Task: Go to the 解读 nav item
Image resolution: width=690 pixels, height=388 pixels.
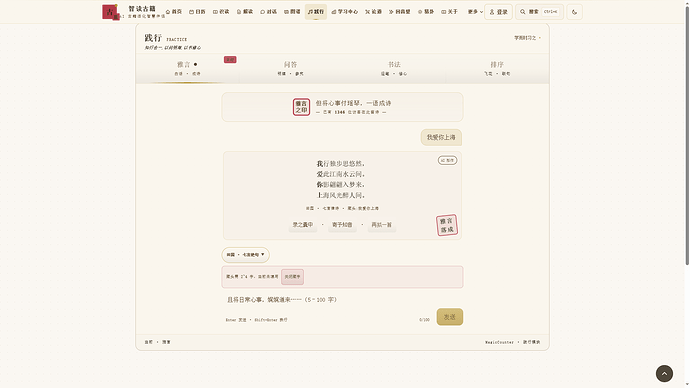Action: (x=245, y=12)
